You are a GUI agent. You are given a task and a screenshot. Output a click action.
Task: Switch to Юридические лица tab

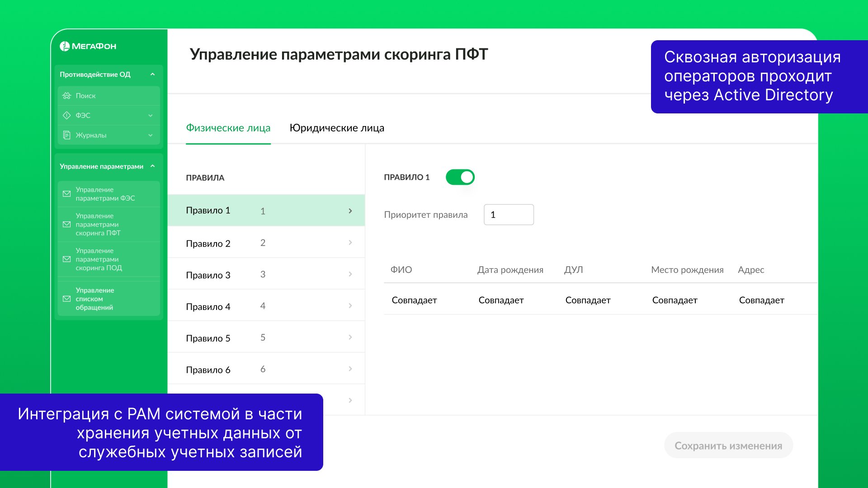tap(337, 128)
